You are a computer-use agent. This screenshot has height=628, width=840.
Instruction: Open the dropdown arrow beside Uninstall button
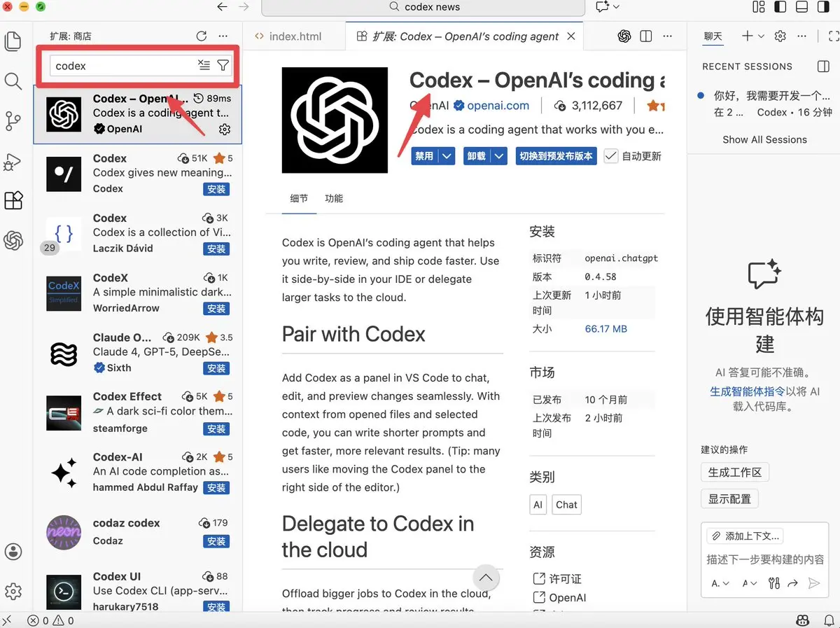(x=499, y=156)
